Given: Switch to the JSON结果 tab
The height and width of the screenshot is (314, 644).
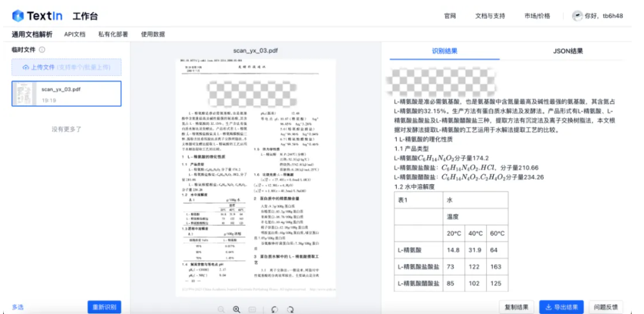Looking at the screenshot, I should click(x=568, y=51).
